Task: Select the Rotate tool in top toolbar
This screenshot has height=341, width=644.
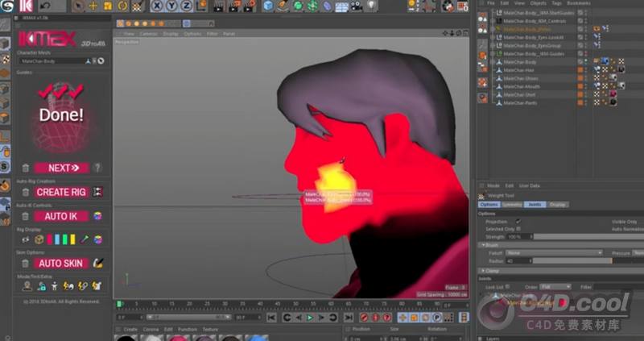Action: point(122,6)
